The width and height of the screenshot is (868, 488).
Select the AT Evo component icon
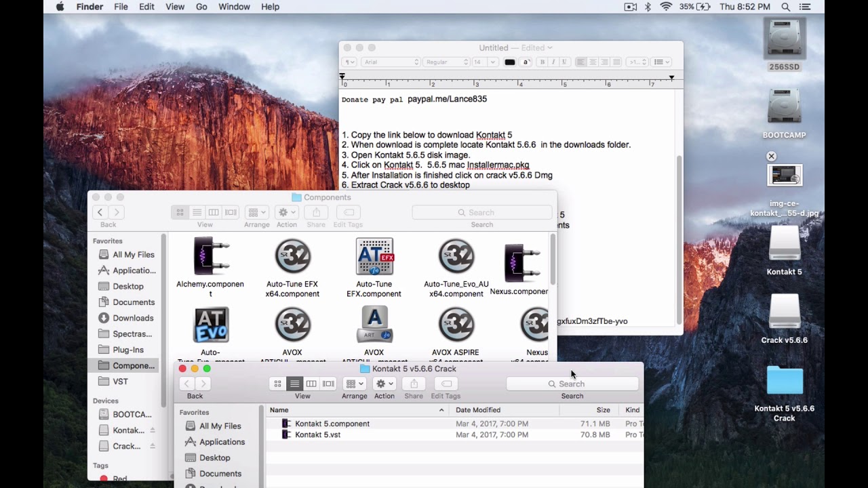coord(211,325)
